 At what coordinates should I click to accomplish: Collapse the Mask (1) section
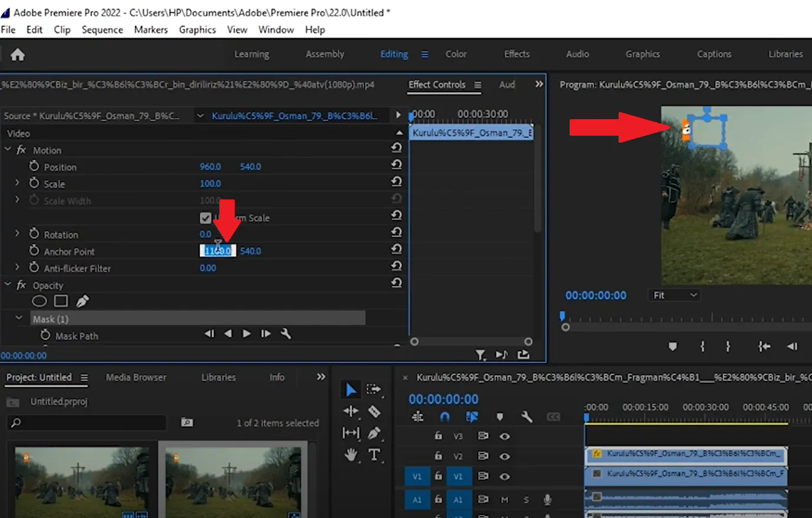(18, 318)
